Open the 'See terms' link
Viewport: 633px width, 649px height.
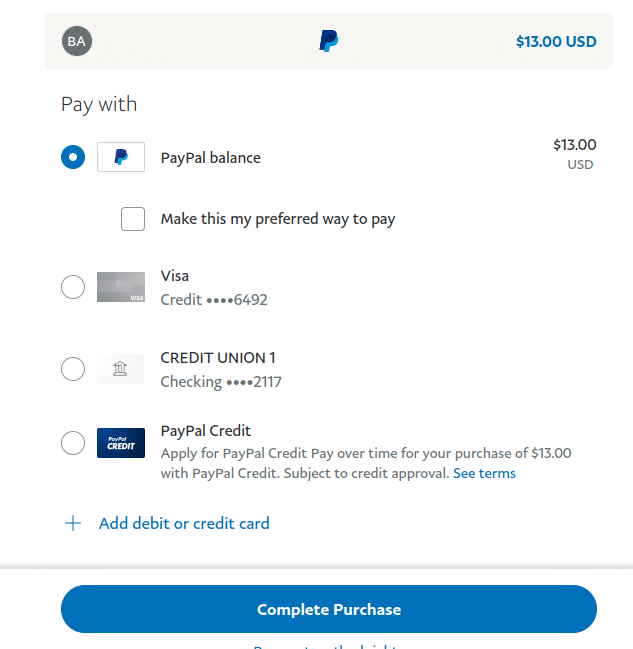coord(484,473)
